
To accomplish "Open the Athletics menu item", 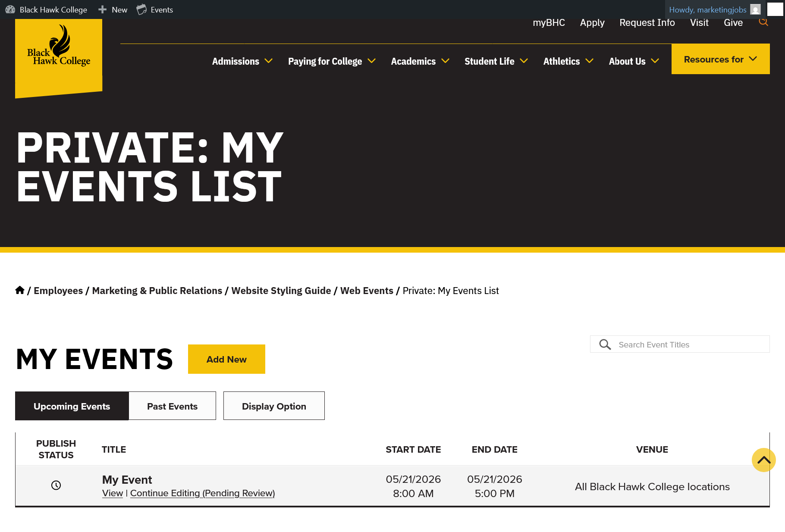I will pos(561,61).
